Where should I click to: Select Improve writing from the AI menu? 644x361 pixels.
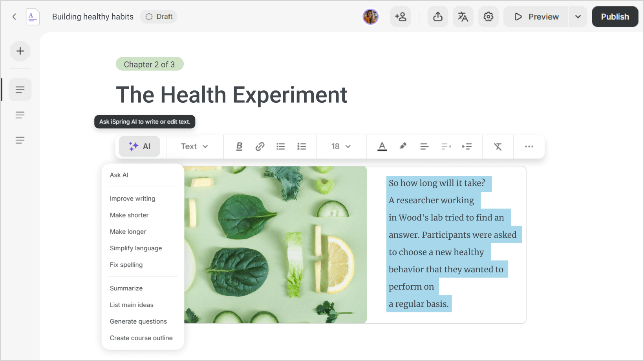132,199
